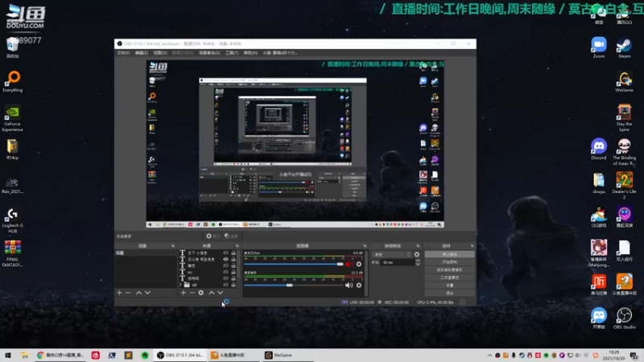Open GeForce Experience desktop icon
The image size is (644, 362).
13,118
